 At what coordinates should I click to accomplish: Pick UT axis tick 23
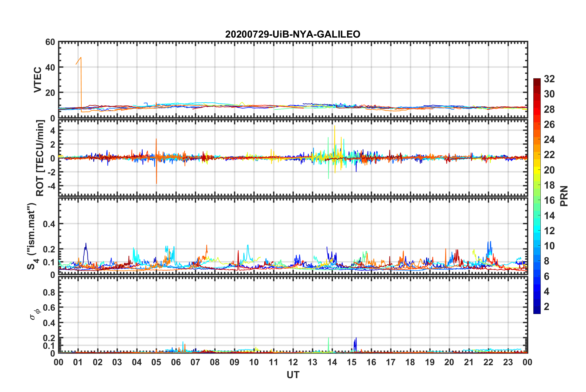[508, 362]
